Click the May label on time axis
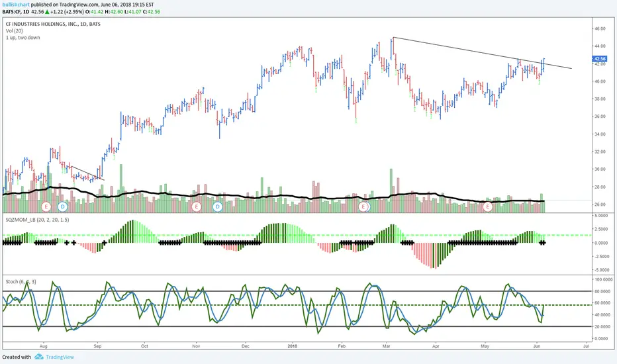This screenshot has width=617, height=364. click(x=485, y=346)
